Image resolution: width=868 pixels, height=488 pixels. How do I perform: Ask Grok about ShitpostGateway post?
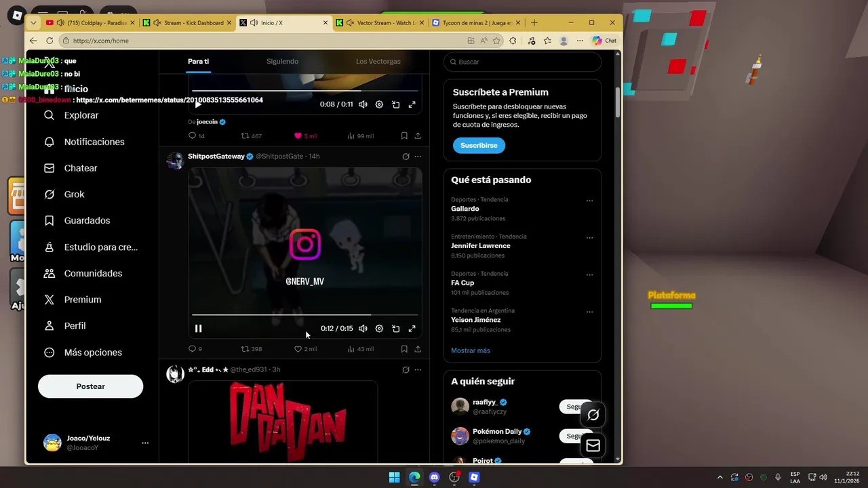coord(406,157)
